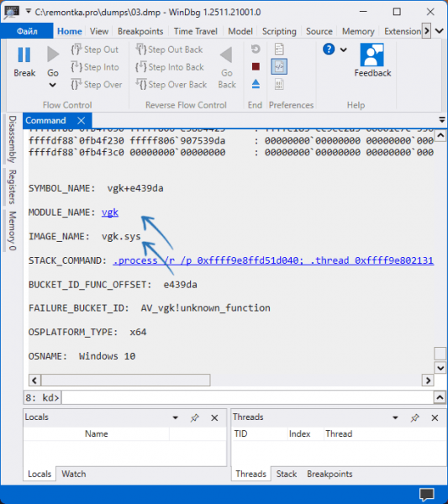Image resolution: width=448 pixels, height=504 pixels.
Task: Click the status bar chat feedback icon
Action: (x=427, y=495)
